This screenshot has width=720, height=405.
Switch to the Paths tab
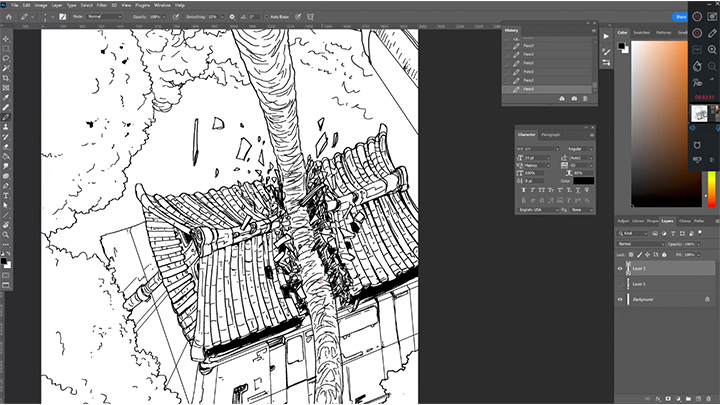[x=699, y=221]
